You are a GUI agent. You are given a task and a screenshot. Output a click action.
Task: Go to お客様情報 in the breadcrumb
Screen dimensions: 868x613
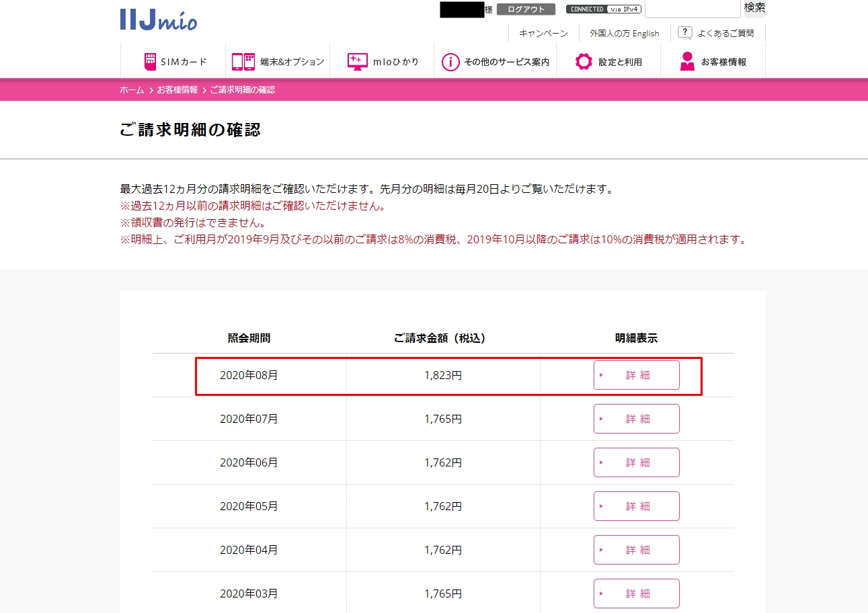click(177, 89)
